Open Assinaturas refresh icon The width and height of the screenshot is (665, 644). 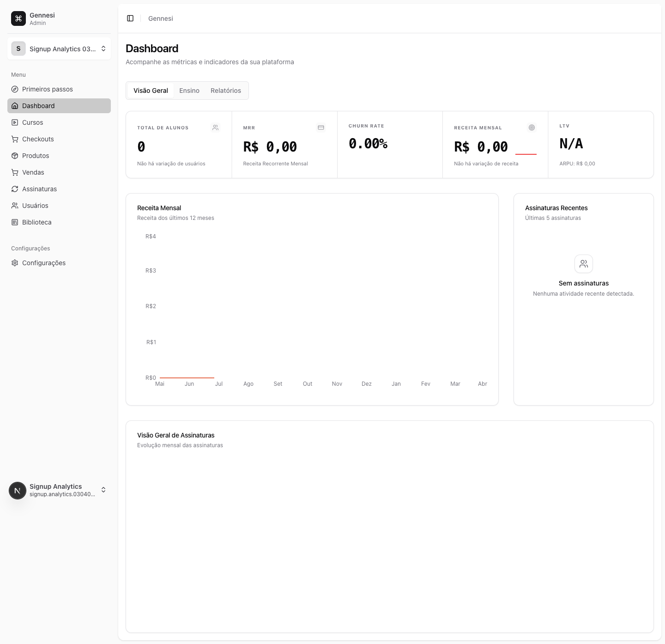[15, 189]
